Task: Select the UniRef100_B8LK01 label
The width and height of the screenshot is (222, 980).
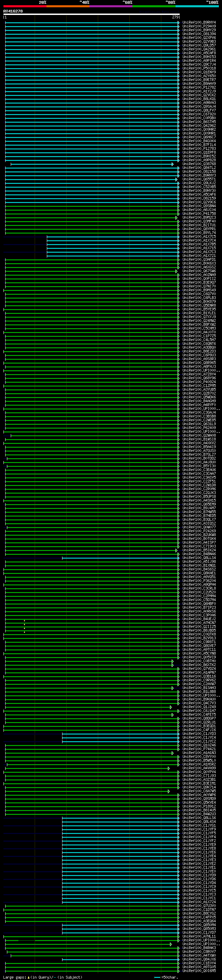Action: coord(199,99)
